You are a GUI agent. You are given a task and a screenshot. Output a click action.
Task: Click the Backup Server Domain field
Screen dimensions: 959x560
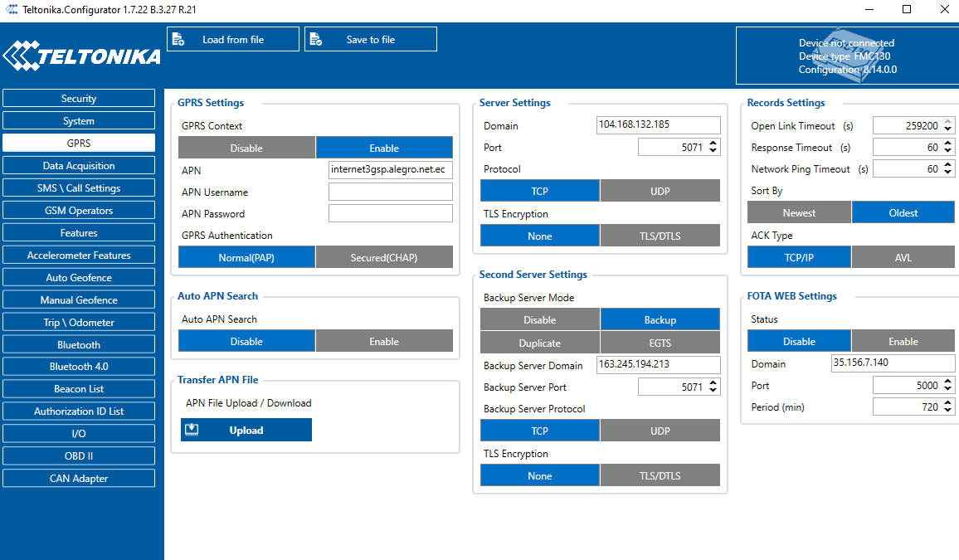pyautogui.click(x=658, y=364)
